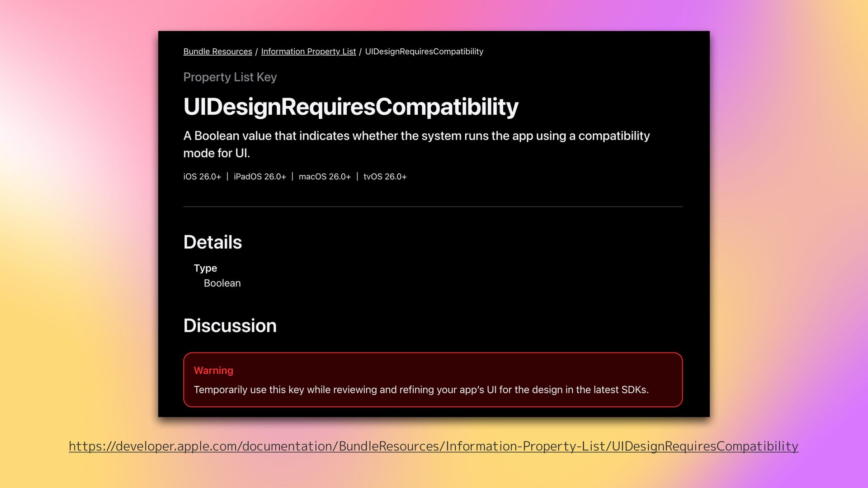Click the iOS 26.0+ availability label
This screenshot has width=868, height=488.
202,177
